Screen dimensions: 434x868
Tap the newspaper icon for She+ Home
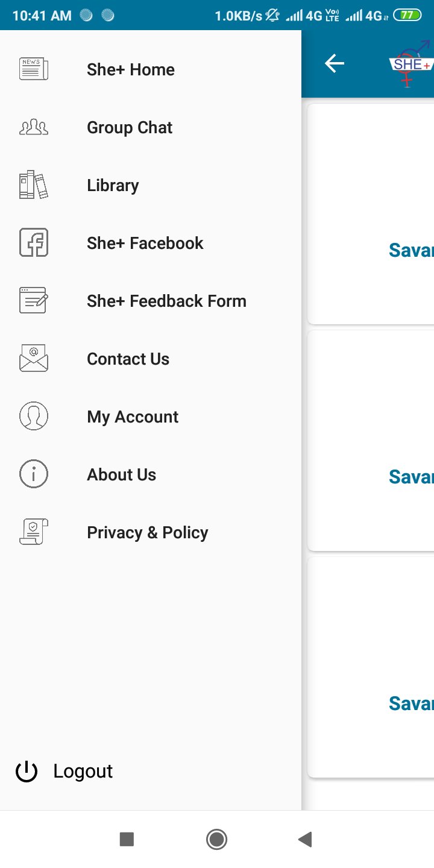coord(34,69)
